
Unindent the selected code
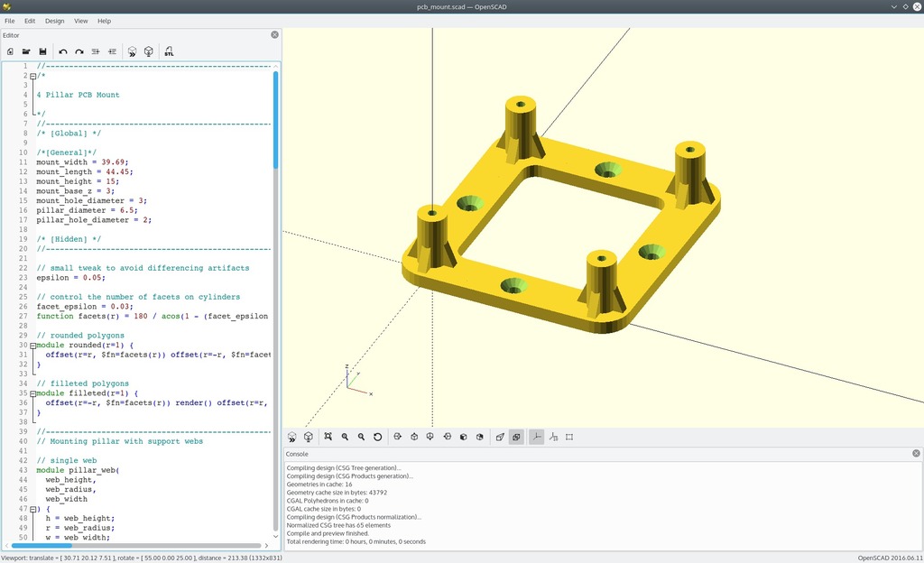(x=96, y=51)
